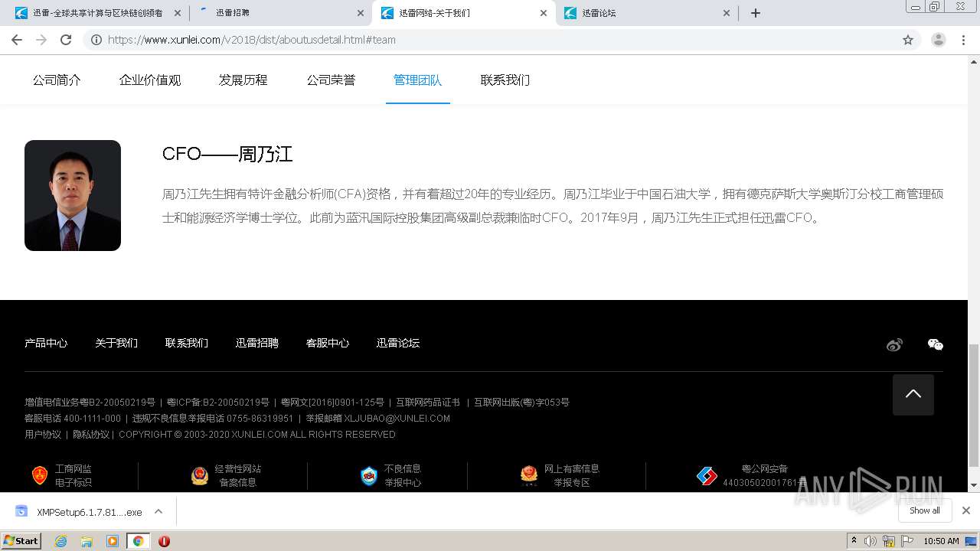View site information icon in address bar
The width and height of the screenshot is (980, 551).
96,40
